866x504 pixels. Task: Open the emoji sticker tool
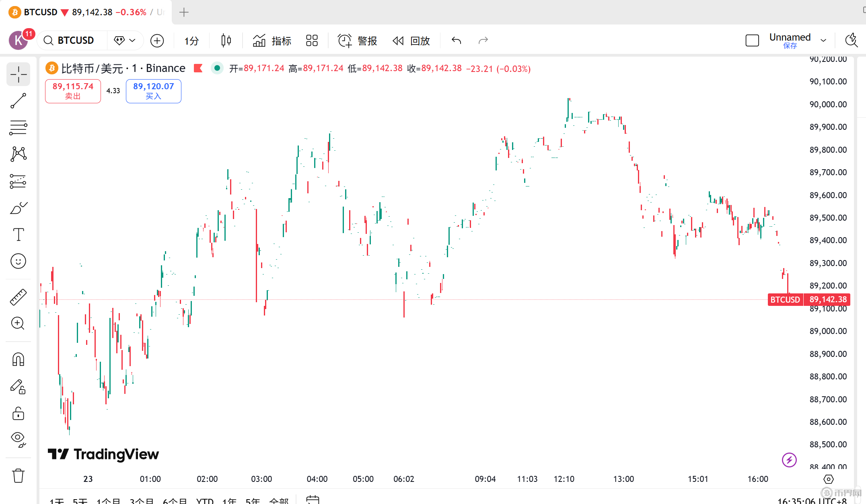18,261
